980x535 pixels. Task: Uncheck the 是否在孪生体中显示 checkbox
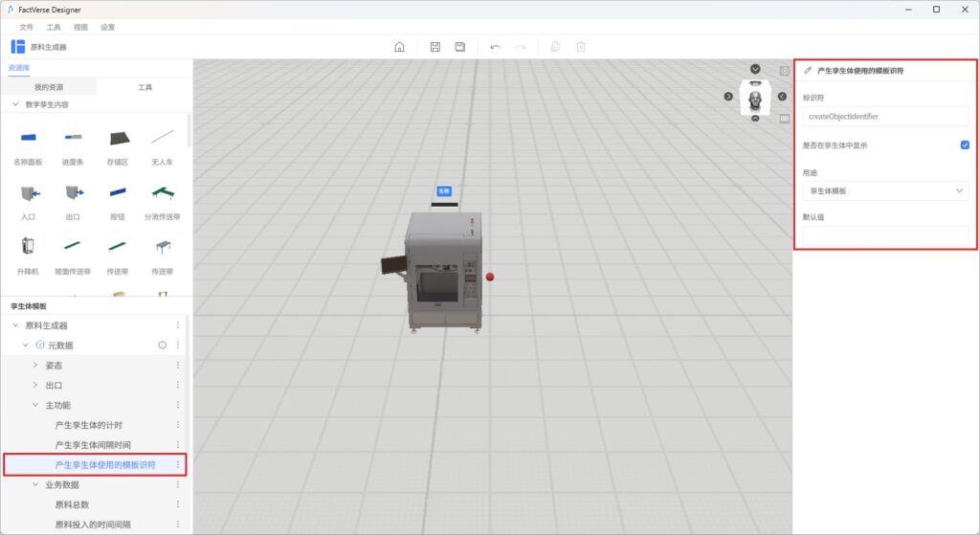965,145
